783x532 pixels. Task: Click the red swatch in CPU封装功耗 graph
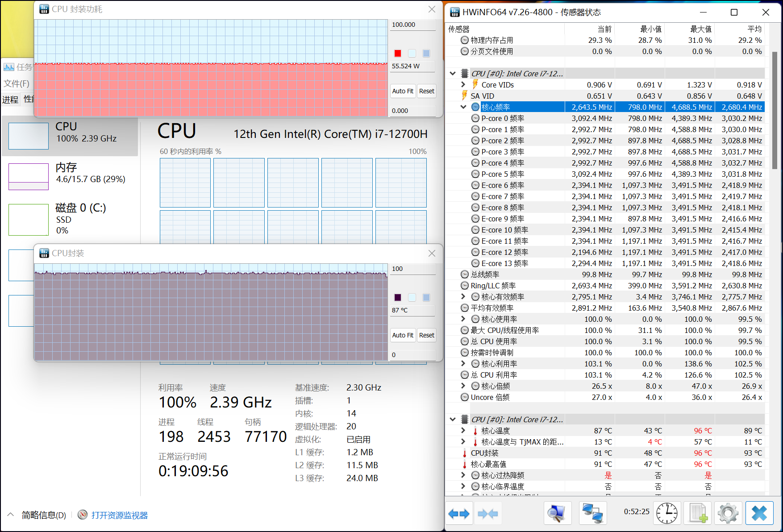398,54
